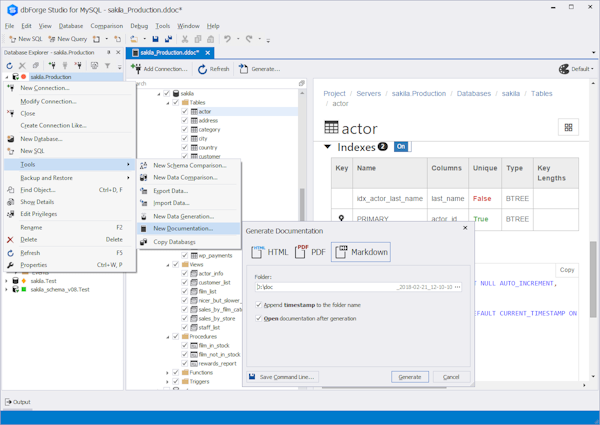This screenshot has height=425, width=600.
Task: Click Add Connection in documenter toolbar
Action: (159, 69)
